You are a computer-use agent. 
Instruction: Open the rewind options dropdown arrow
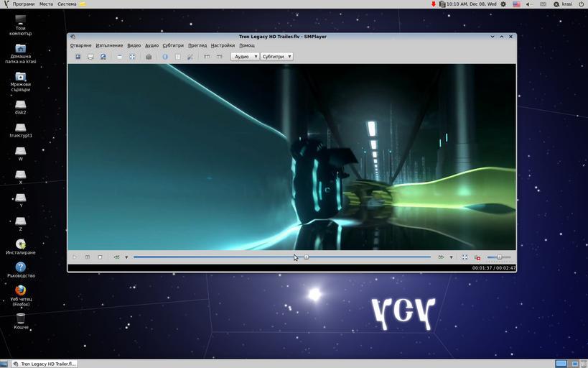(126, 257)
